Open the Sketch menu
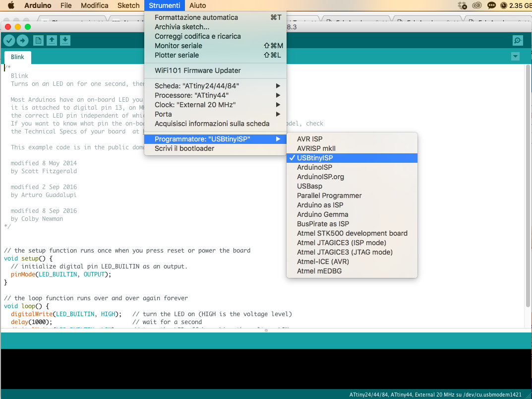Viewport: 532px width, 399px height. [128, 5]
